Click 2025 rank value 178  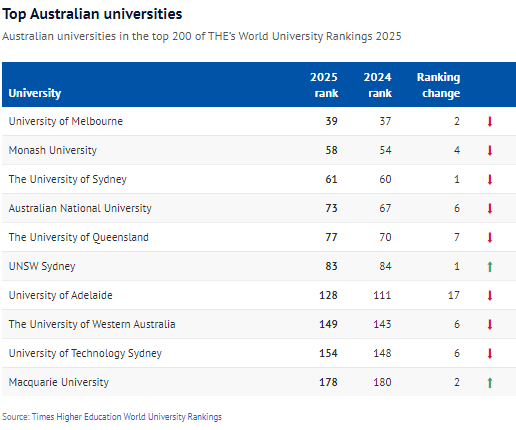tap(329, 382)
